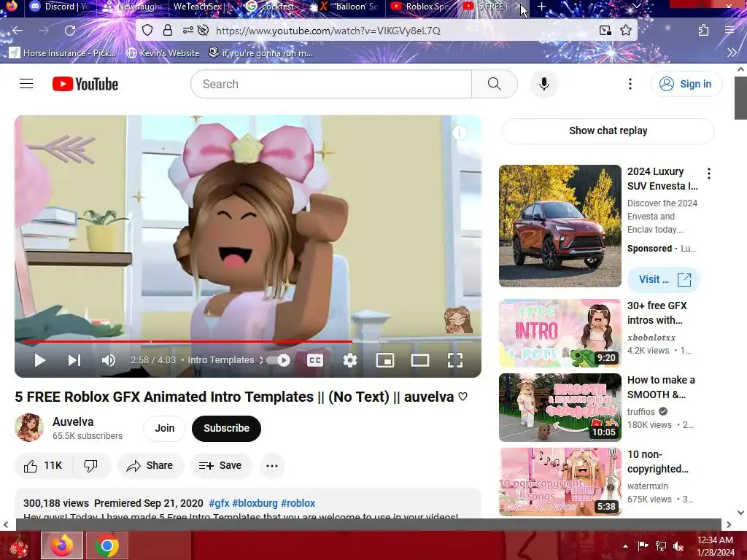Show more bookmarks chevron

coord(732,52)
